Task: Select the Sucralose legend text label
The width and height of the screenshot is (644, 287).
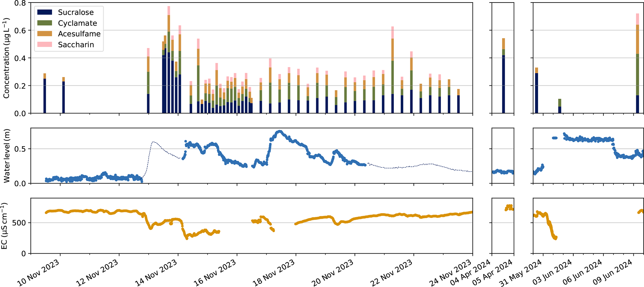Action: [x=76, y=12]
